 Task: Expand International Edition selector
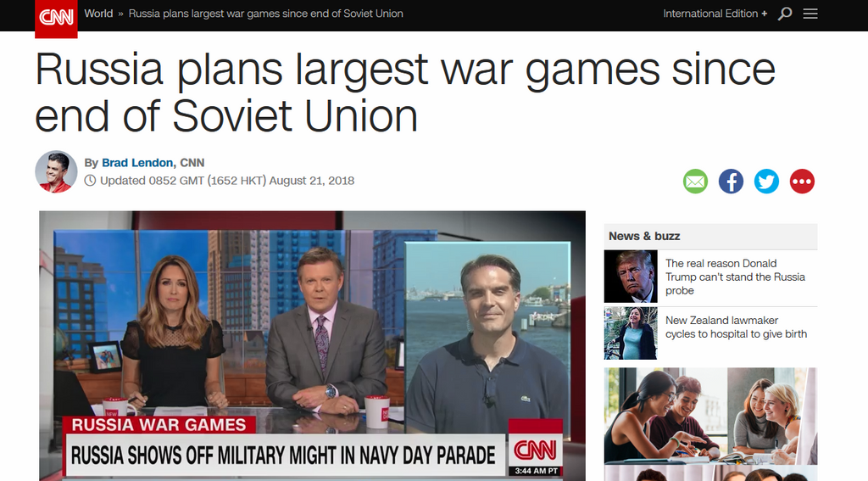point(715,14)
